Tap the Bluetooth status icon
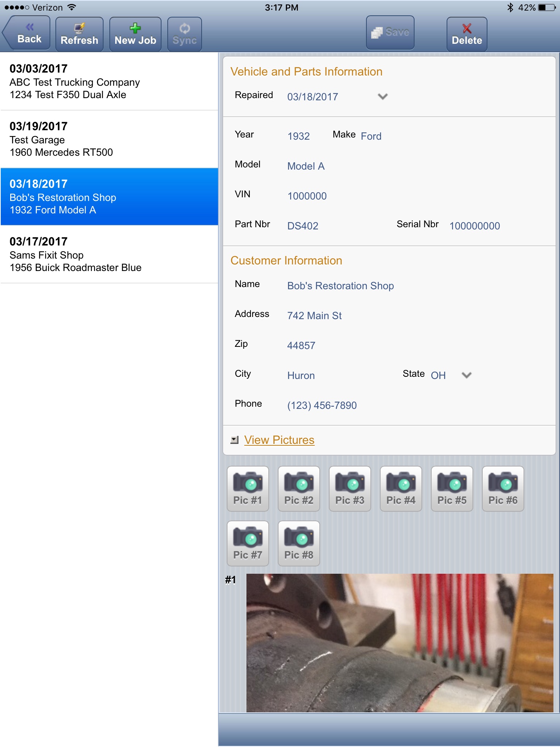The width and height of the screenshot is (560, 747). (510, 7)
